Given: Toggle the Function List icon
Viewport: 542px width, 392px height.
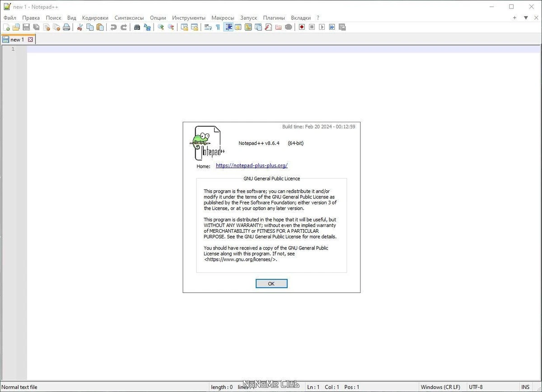Looking at the screenshot, I should coord(268,27).
